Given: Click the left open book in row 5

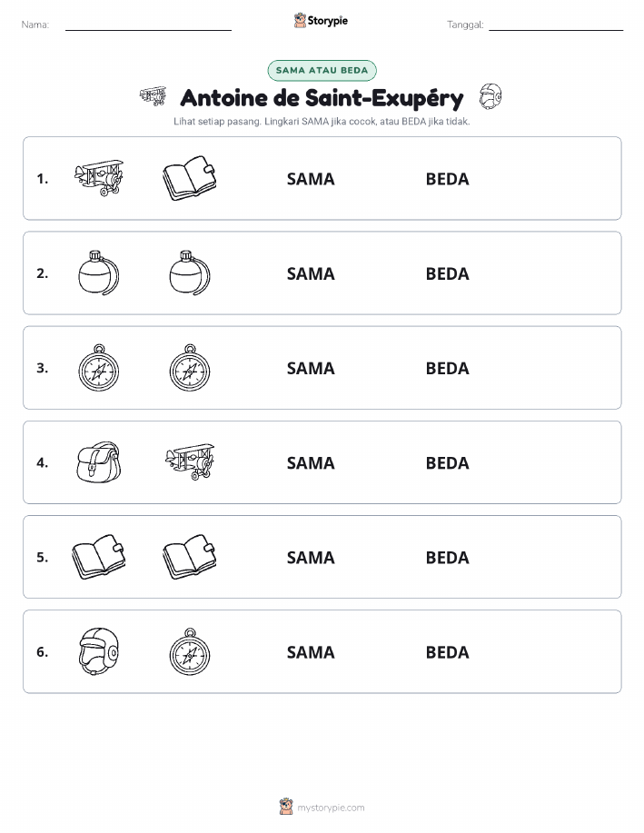Looking at the screenshot, I should (x=99, y=557).
